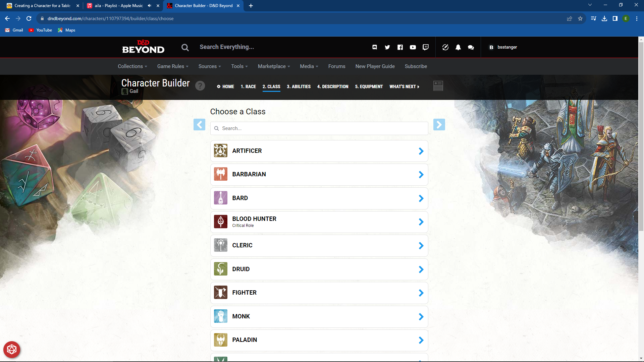Click the Monk fist icon
Screen dimensions: 644x362
pyautogui.click(x=220, y=316)
